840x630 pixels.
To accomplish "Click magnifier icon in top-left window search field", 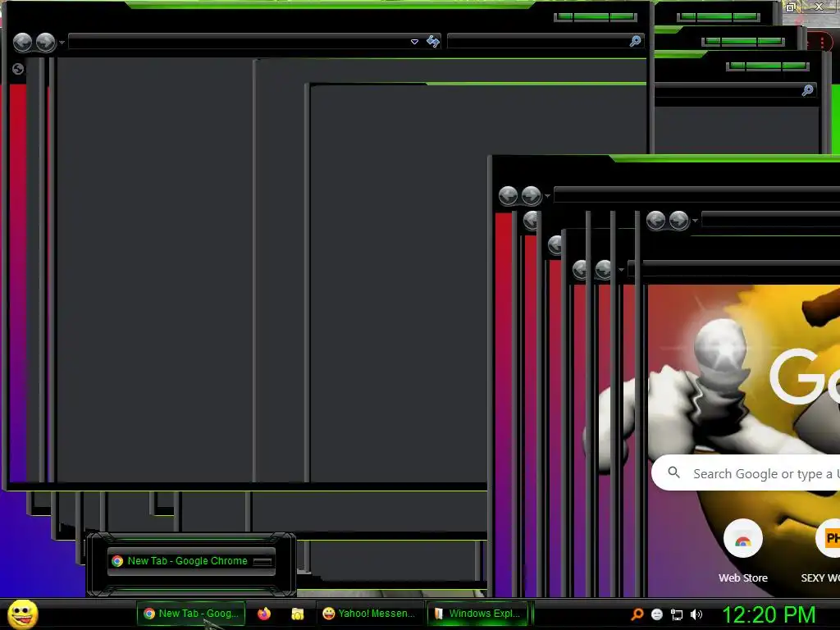I will tap(636, 41).
